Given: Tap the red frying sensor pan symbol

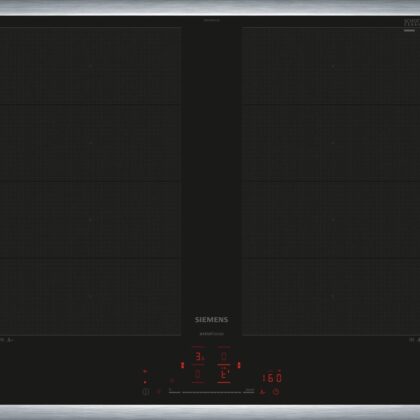Looking at the screenshot, I should (262, 392).
